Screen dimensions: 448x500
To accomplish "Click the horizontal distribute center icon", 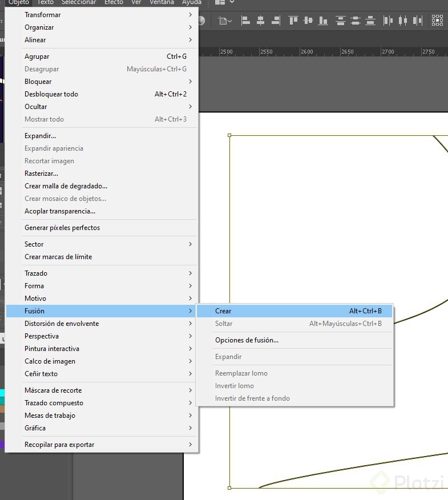I will (403, 21).
